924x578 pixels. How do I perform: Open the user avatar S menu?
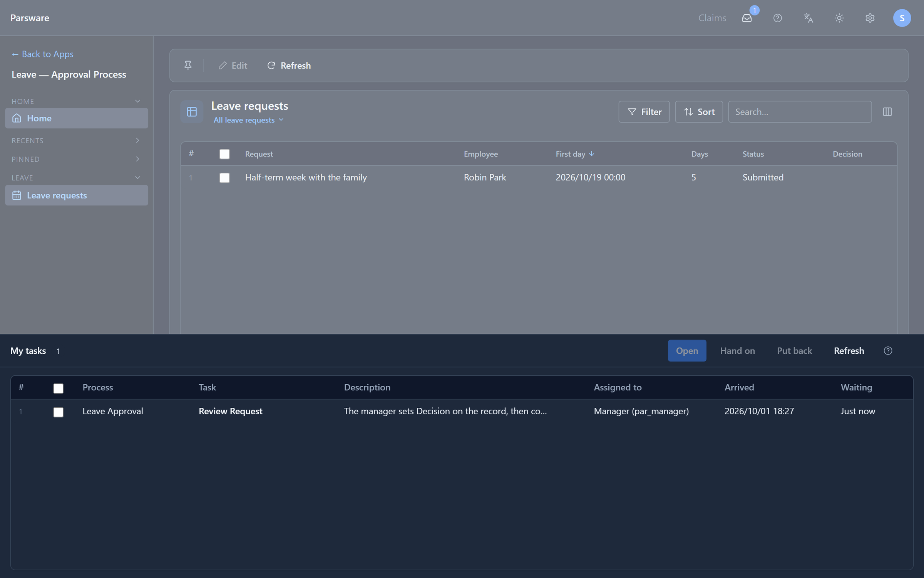(x=902, y=18)
